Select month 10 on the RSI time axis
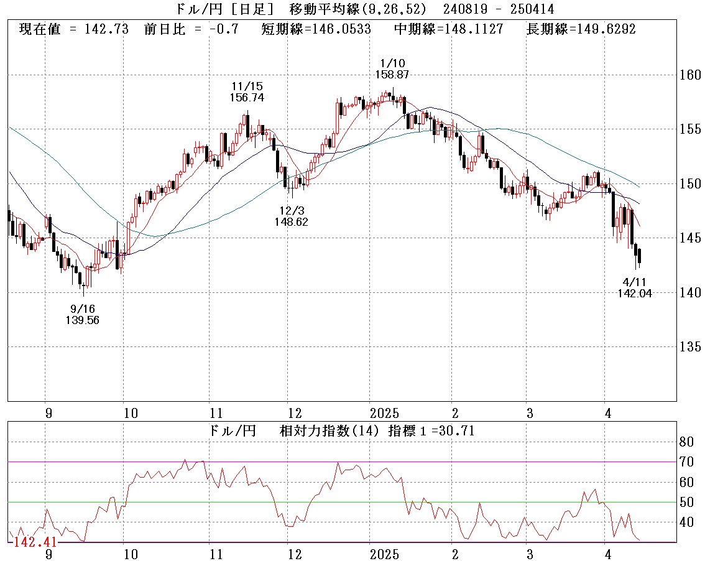Screen dimensions: 728x561 129,554
